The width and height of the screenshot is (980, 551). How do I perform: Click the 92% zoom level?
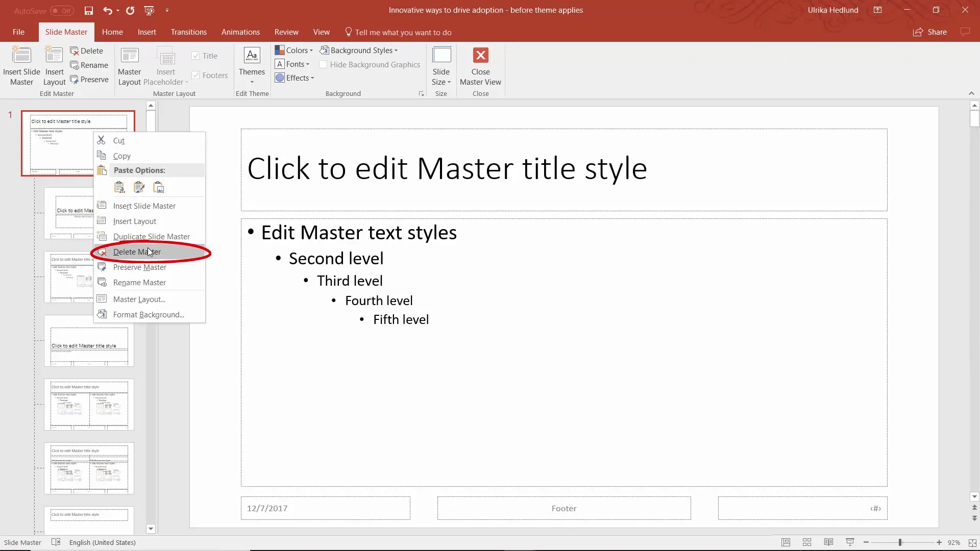tap(953, 542)
